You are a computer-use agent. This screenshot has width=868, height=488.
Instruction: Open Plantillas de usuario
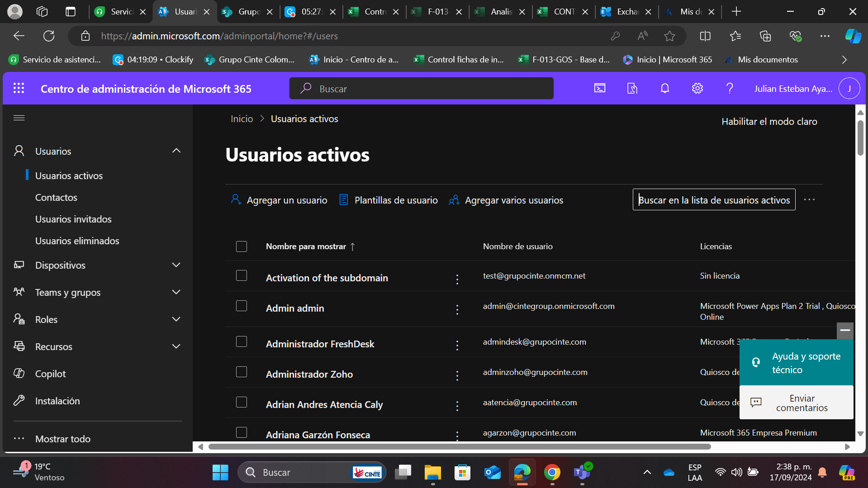[389, 200]
